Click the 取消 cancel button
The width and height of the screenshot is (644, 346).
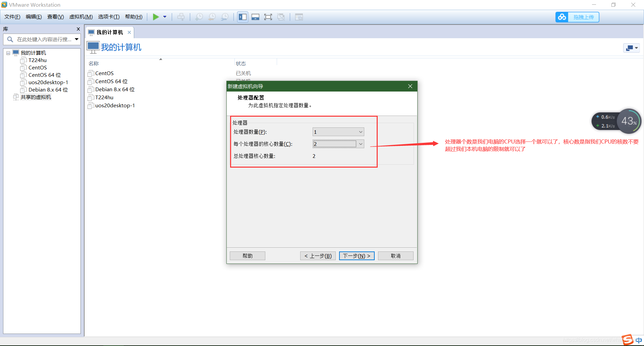click(396, 256)
